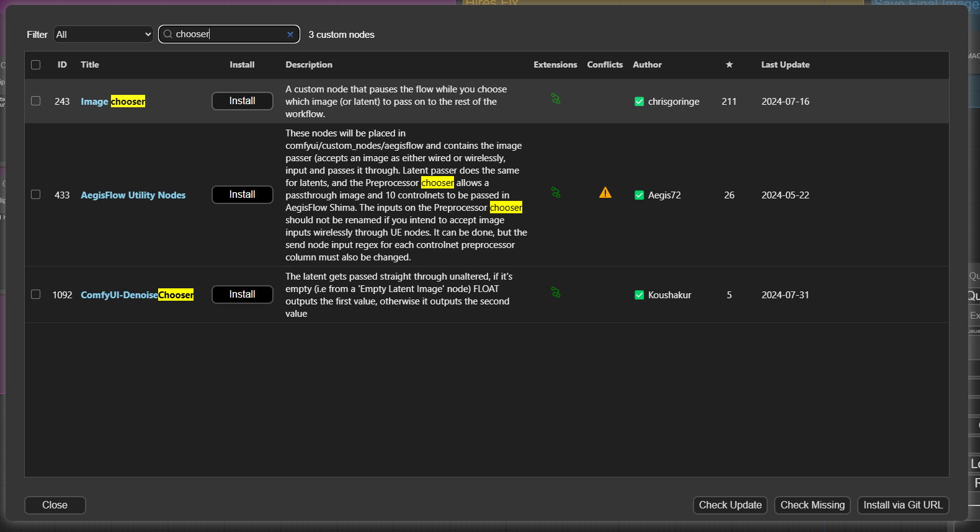
Task: Close the custom nodes manager dialog
Action: pos(55,505)
